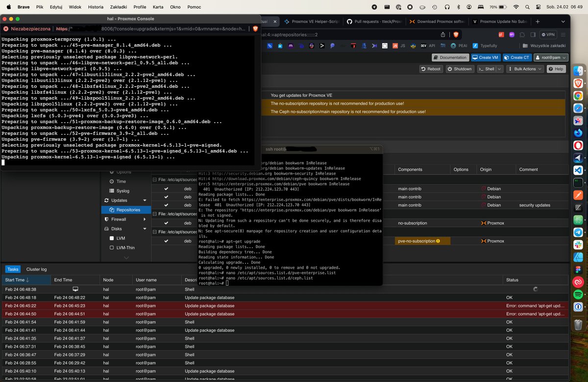This screenshot has width=588, height=382.
Task: Open the Trash in the Dock
Action: point(578,324)
